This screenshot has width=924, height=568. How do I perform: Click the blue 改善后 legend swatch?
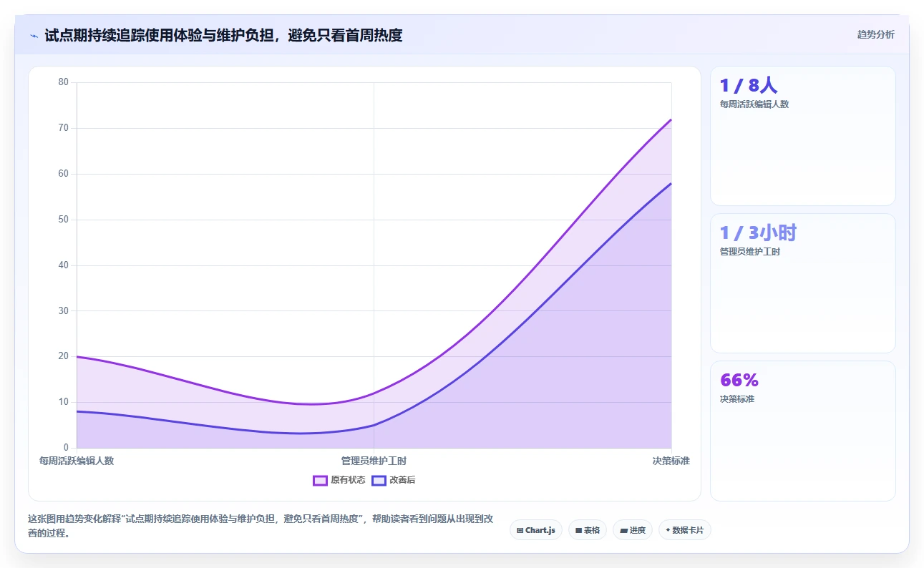point(379,480)
